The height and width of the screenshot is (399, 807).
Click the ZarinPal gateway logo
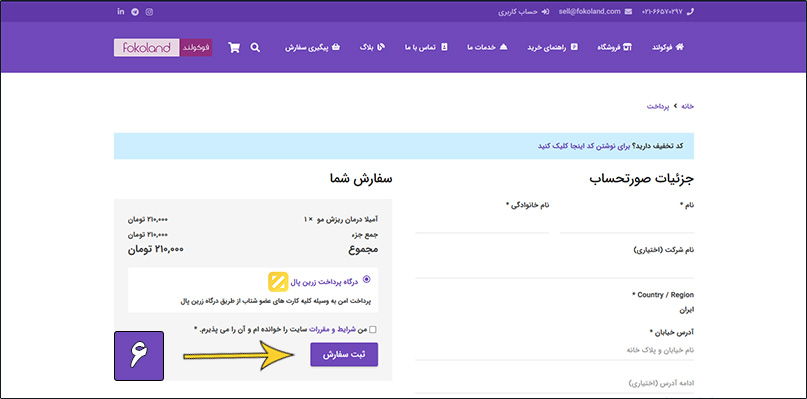point(278,282)
